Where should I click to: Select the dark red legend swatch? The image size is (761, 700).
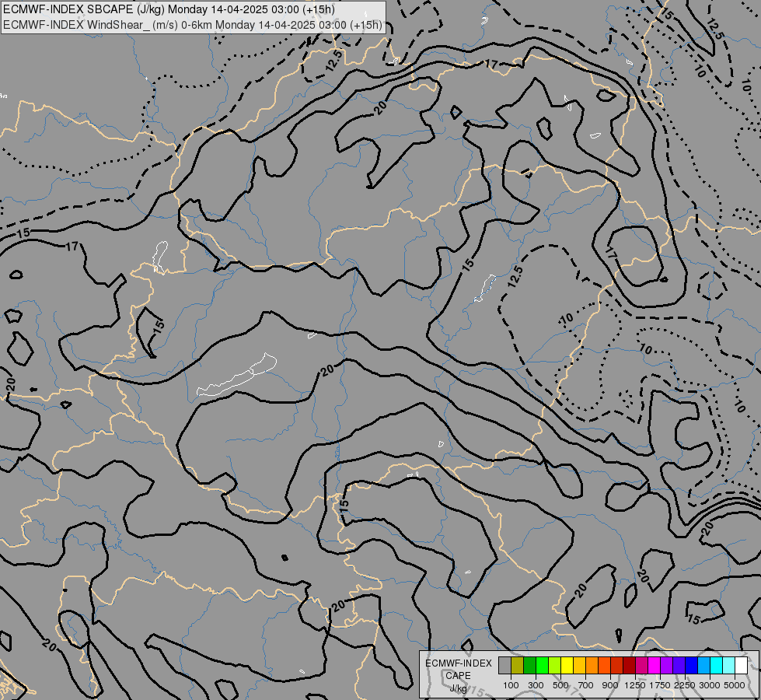pos(630,666)
